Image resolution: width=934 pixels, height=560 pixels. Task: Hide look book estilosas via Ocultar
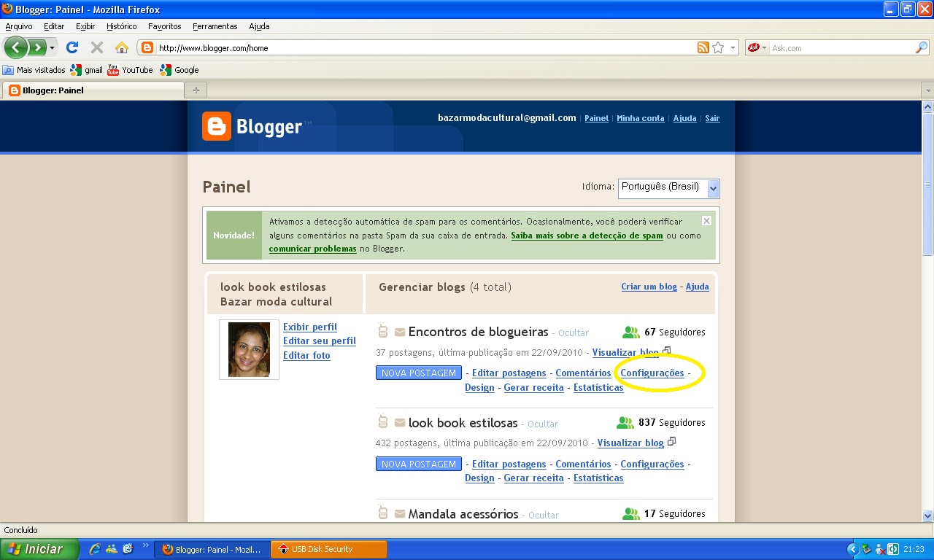(543, 424)
